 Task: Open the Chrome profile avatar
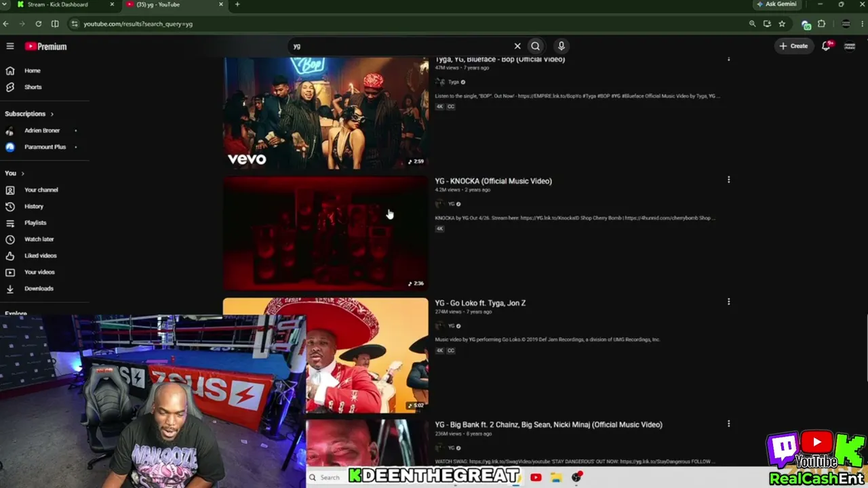[846, 24]
